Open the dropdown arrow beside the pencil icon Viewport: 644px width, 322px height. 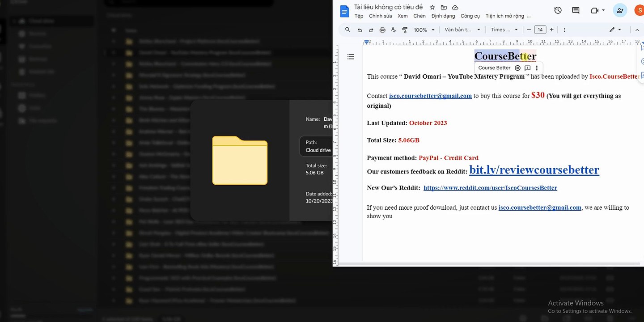(x=620, y=30)
